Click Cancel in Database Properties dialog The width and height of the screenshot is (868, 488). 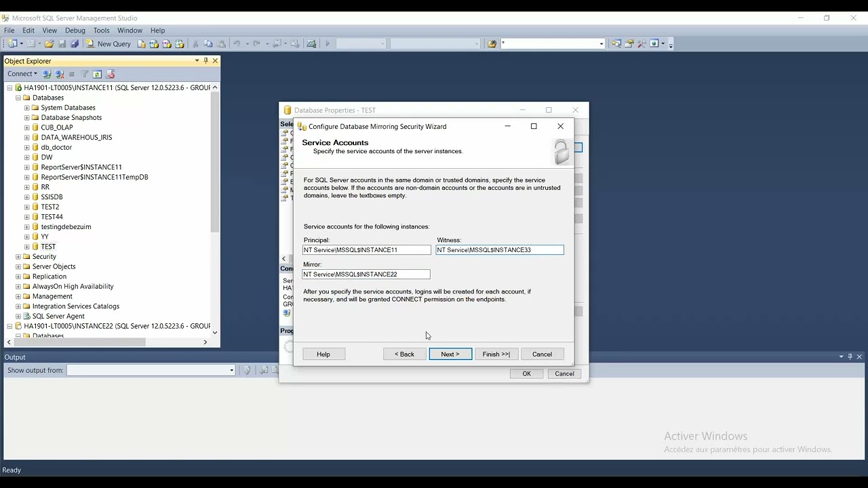click(x=565, y=374)
